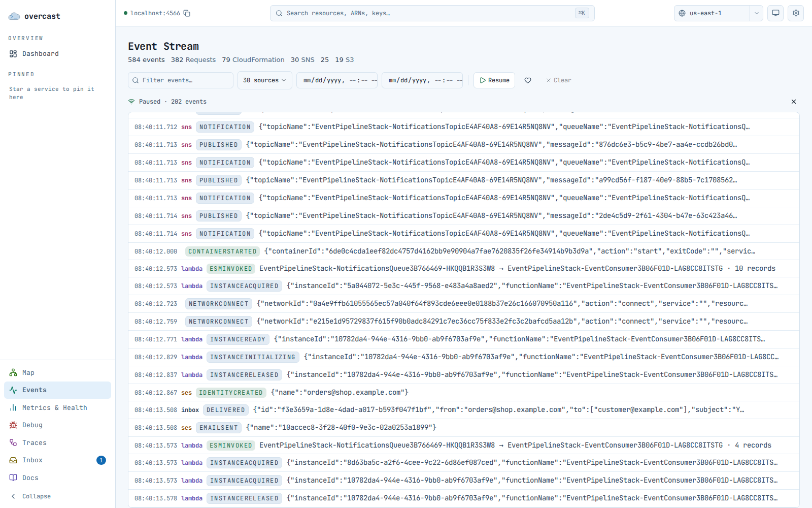Open Dashboard in the sidebar
This screenshot has height=508, width=812.
57,54
